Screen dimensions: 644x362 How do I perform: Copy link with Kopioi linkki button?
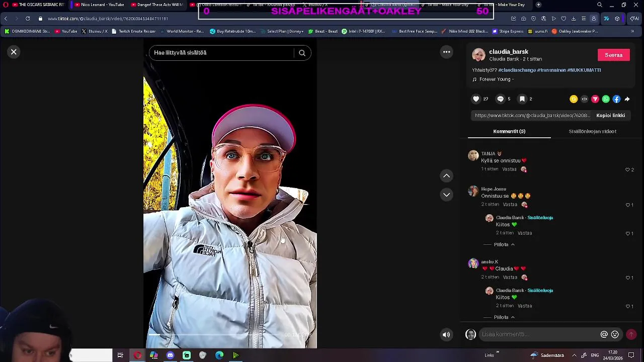click(x=610, y=115)
